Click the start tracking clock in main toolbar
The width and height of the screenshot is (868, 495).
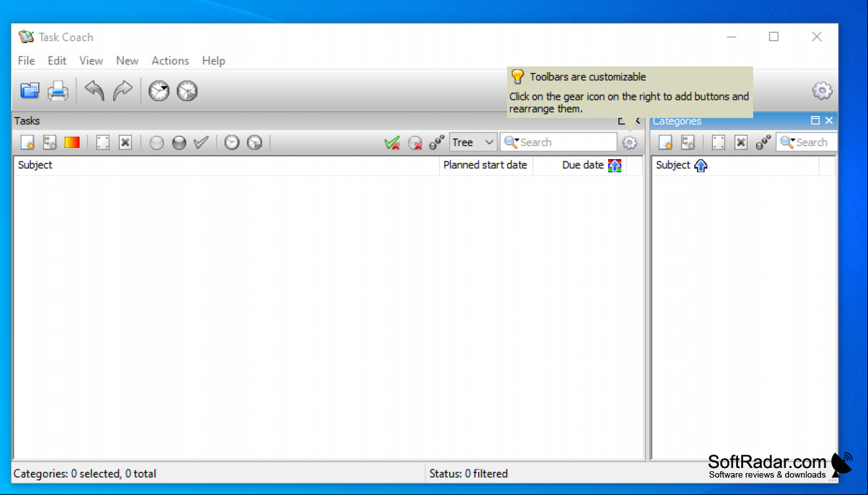tap(159, 91)
